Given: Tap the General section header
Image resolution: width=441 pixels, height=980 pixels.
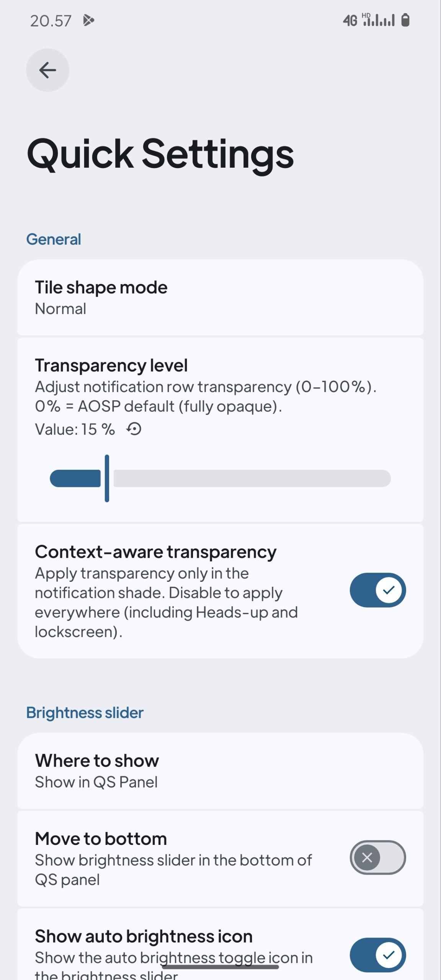Looking at the screenshot, I should tap(54, 240).
